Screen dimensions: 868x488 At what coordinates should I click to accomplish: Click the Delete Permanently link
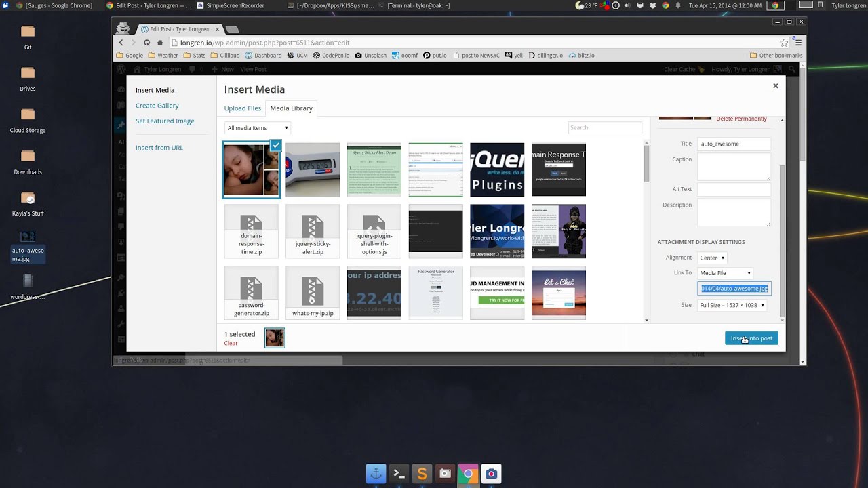click(741, 118)
